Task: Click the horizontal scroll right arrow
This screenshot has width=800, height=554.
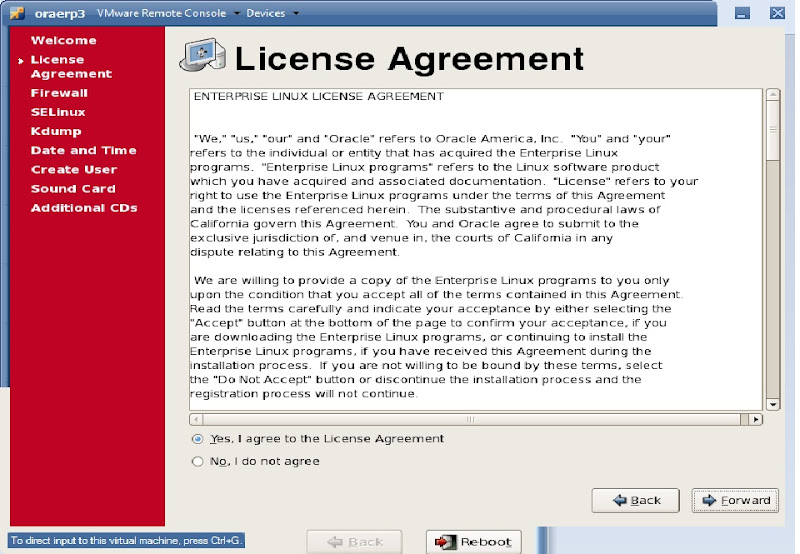Action: pyautogui.click(x=756, y=419)
